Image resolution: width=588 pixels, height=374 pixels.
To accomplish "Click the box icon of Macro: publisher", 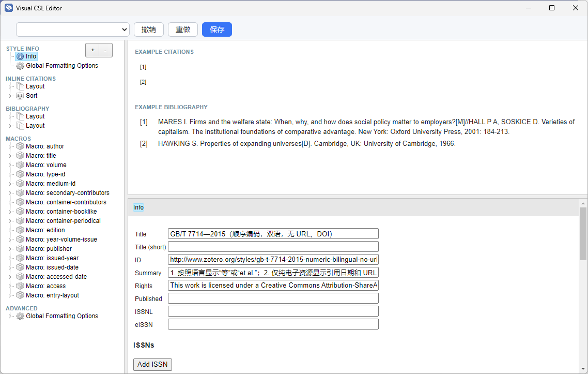I will (20, 249).
